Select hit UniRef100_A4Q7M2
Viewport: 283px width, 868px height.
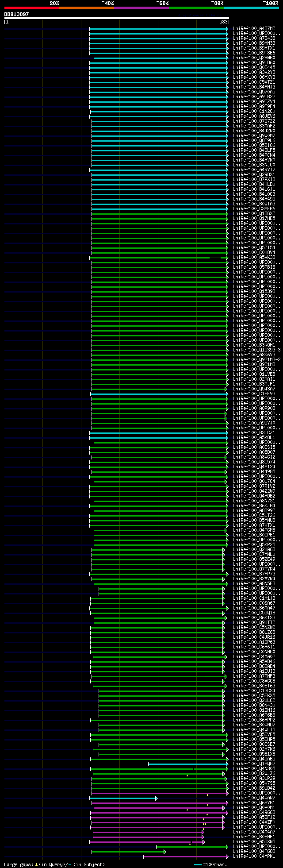[x=254, y=29]
